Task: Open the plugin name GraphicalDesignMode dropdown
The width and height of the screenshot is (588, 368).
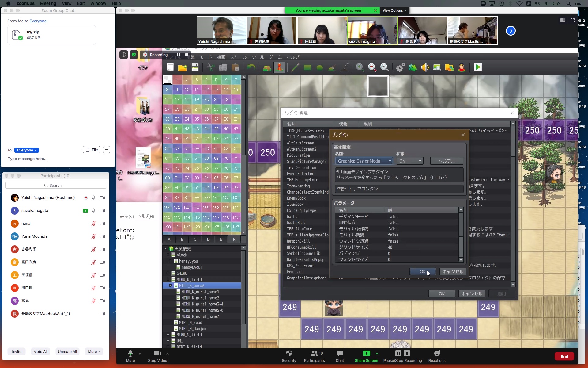Action: pos(364,161)
